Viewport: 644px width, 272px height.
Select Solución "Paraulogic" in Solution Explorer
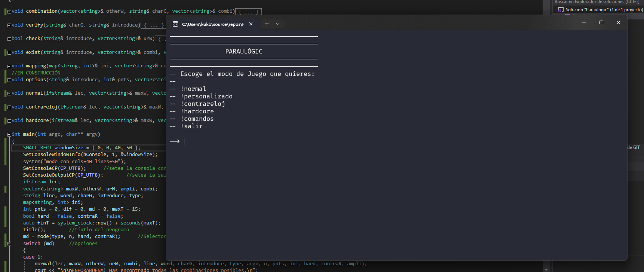click(x=604, y=10)
